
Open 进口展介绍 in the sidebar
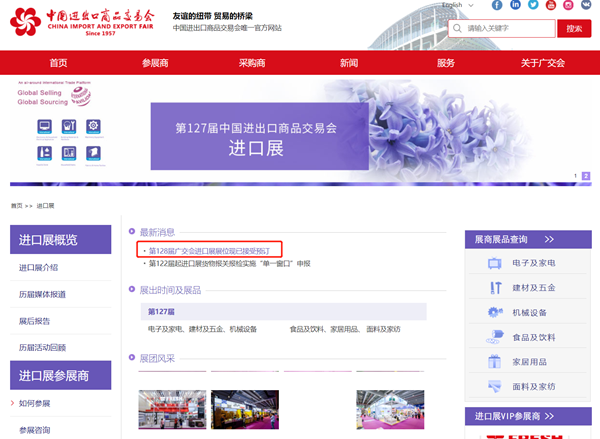click(x=38, y=268)
